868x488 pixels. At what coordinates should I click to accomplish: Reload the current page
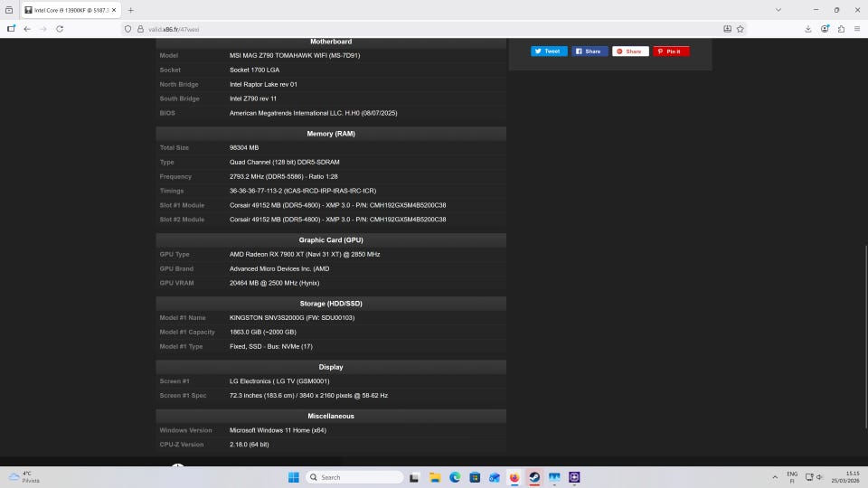tap(60, 29)
